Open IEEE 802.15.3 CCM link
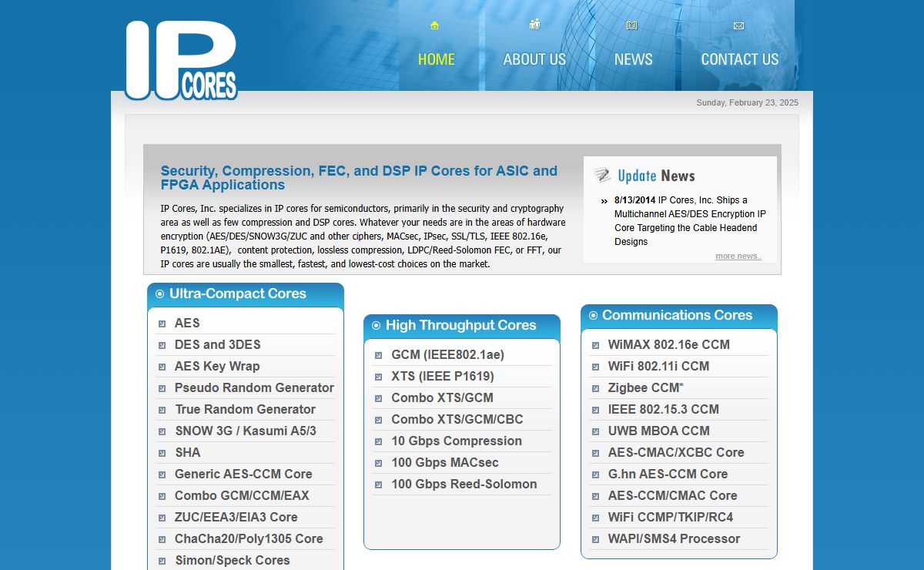 pyautogui.click(x=664, y=409)
